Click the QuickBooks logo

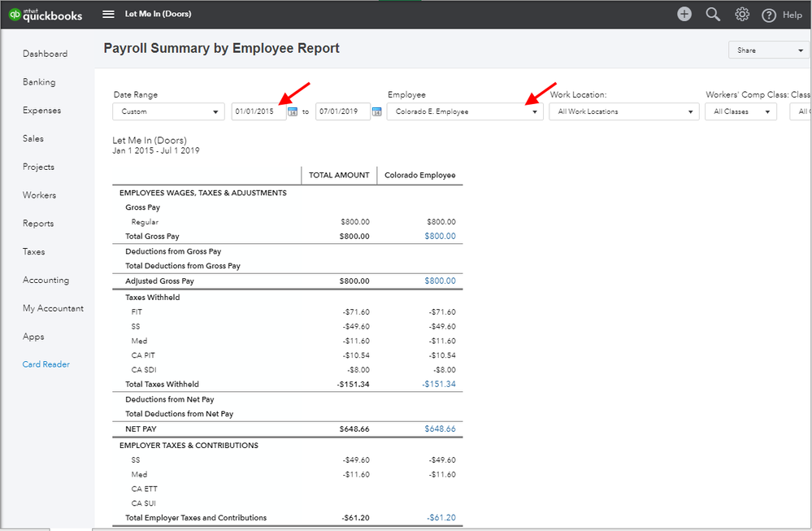pyautogui.click(x=46, y=15)
